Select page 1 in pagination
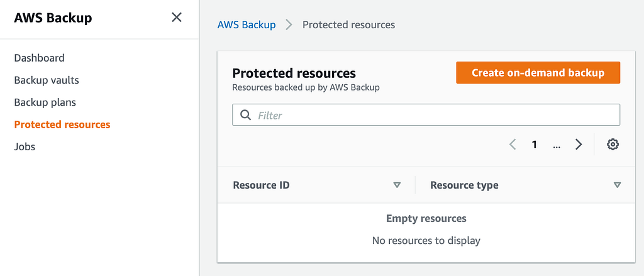 pos(535,144)
